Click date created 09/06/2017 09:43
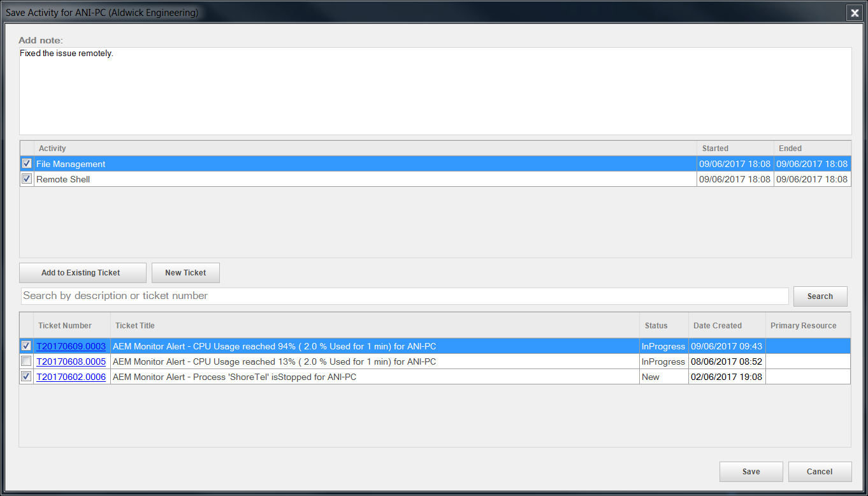 coord(727,346)
